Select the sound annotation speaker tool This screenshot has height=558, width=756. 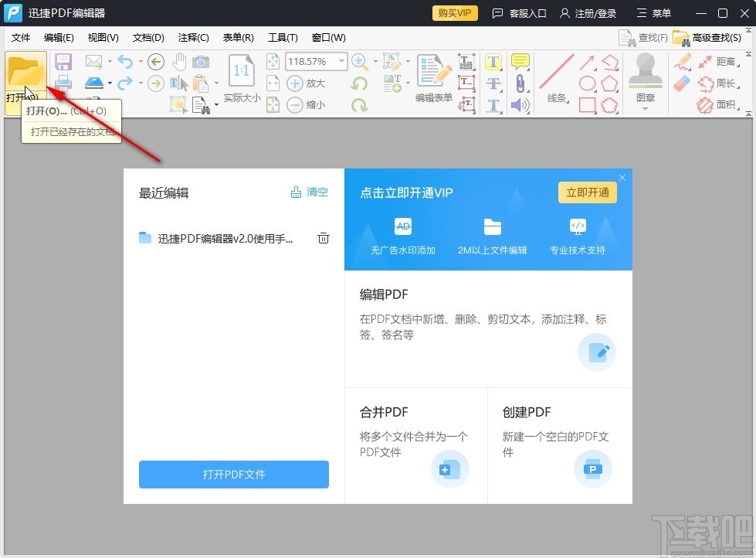(x=519, y=104)
